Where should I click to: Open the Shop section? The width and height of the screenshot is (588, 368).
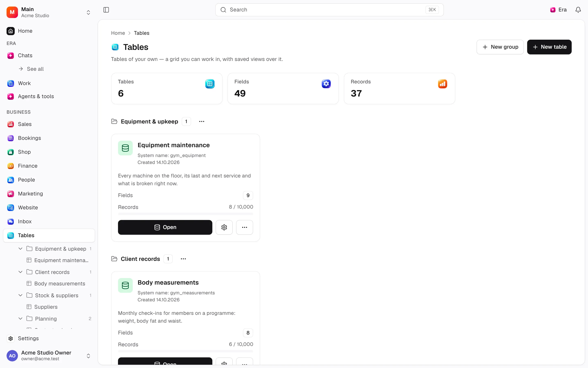coord(49,152)
